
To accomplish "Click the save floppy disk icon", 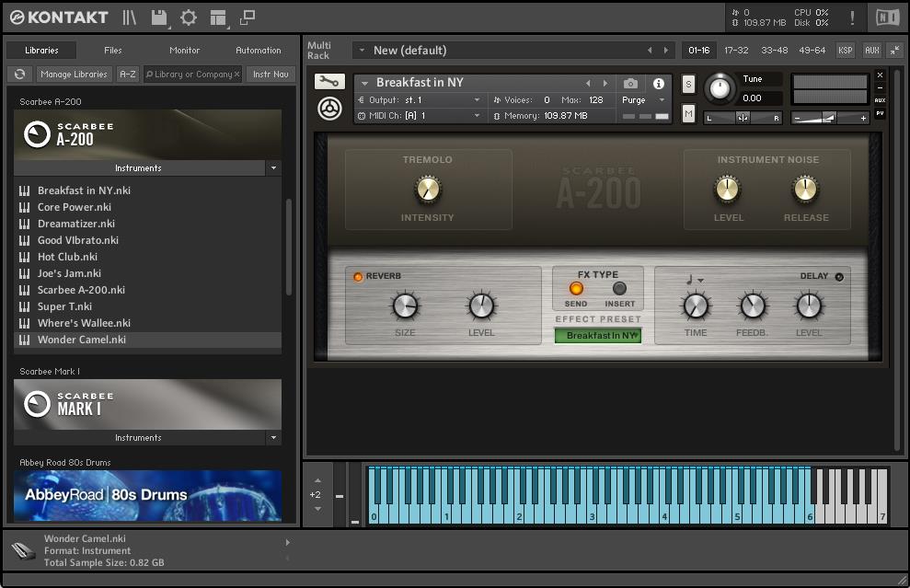I will pos(159,17).
